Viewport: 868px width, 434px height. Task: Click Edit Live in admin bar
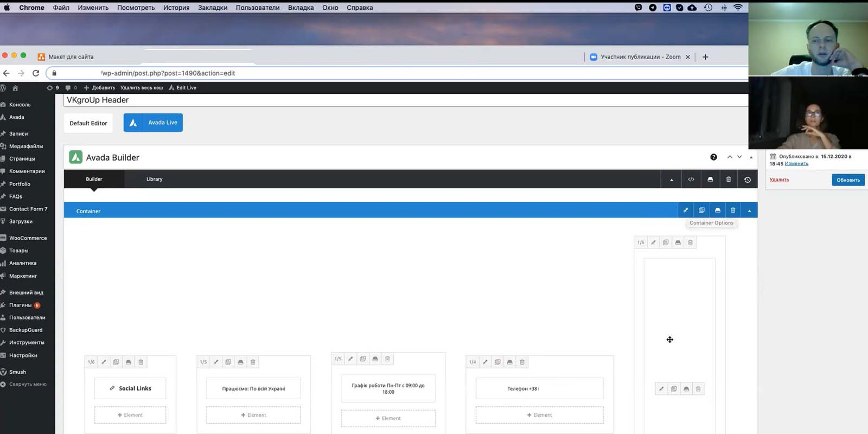(182, 87)
